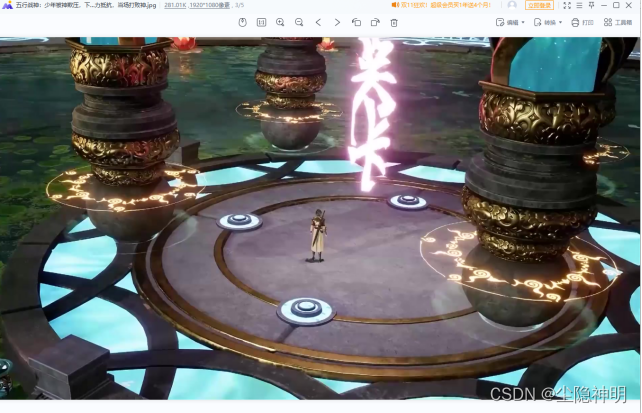Go to the next image
Screen dimensions: 642x413
pos(337,23)
